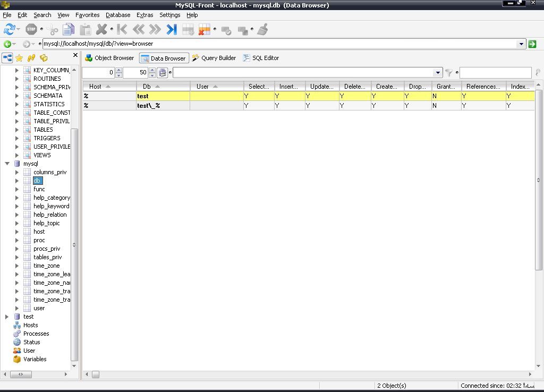Screen dimensions: 544x392
Task: Expand the user table tree node
Action: [16, 308]
